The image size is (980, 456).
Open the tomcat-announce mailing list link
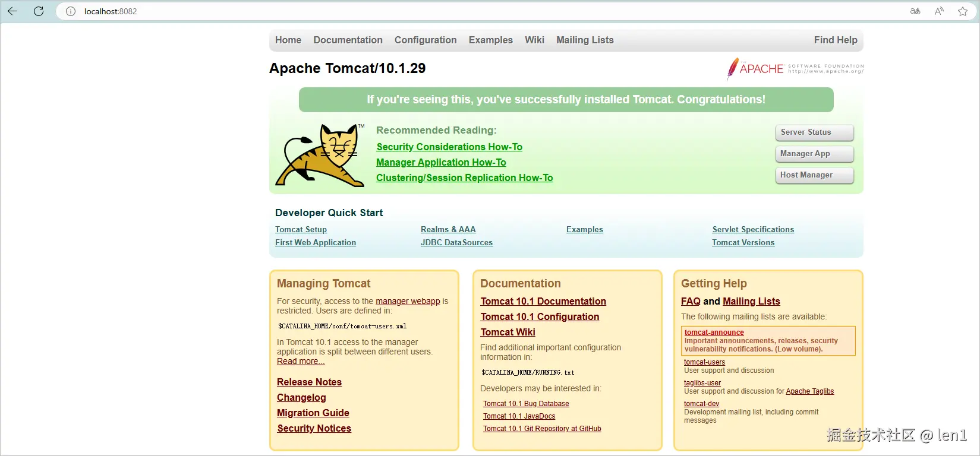click(714, 332)
